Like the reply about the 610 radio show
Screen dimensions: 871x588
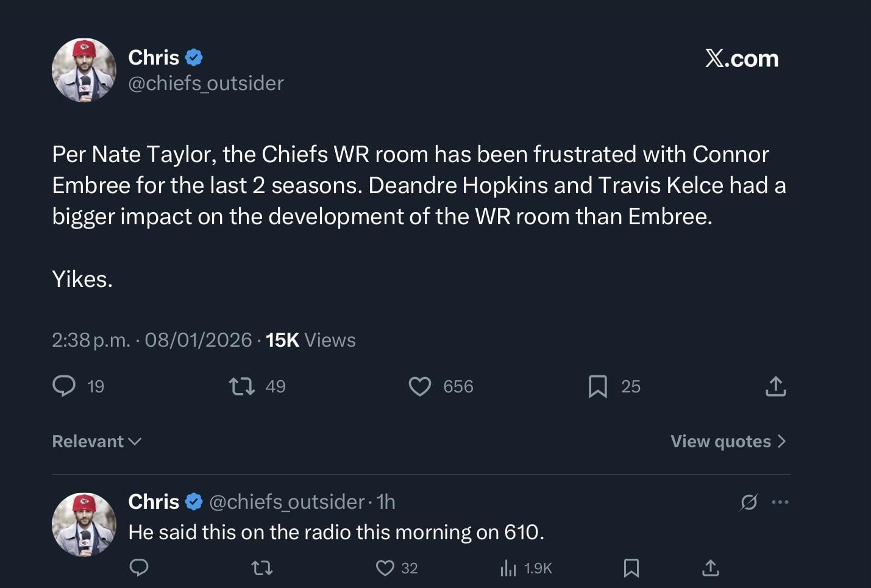385,567
